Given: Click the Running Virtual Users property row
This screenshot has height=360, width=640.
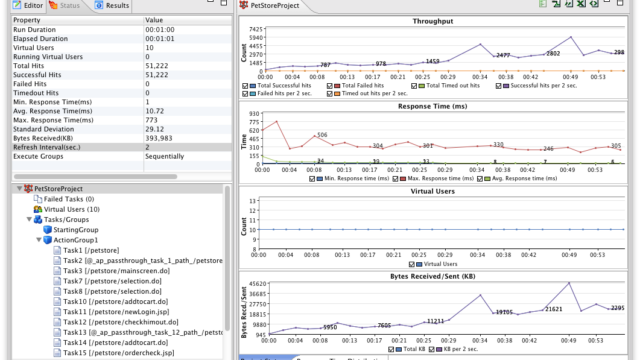Looking at the screenshot, I should click(122, 57).
